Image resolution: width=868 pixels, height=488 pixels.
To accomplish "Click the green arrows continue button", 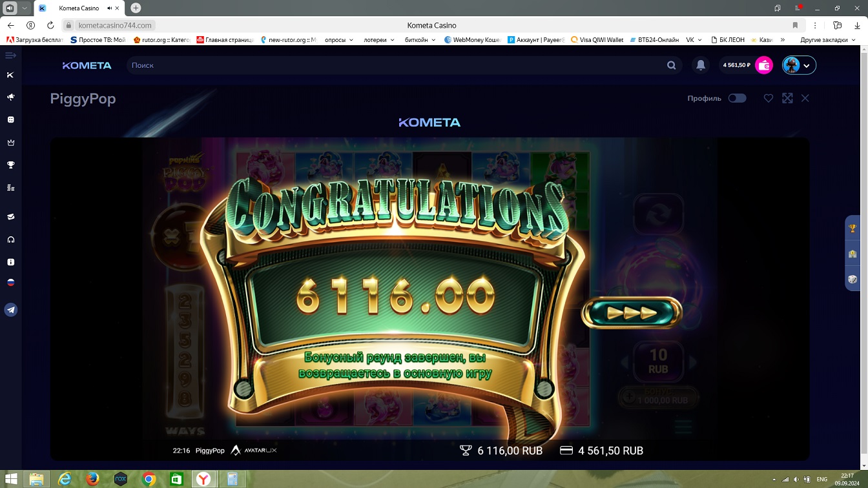I will [x=632, y=313].
